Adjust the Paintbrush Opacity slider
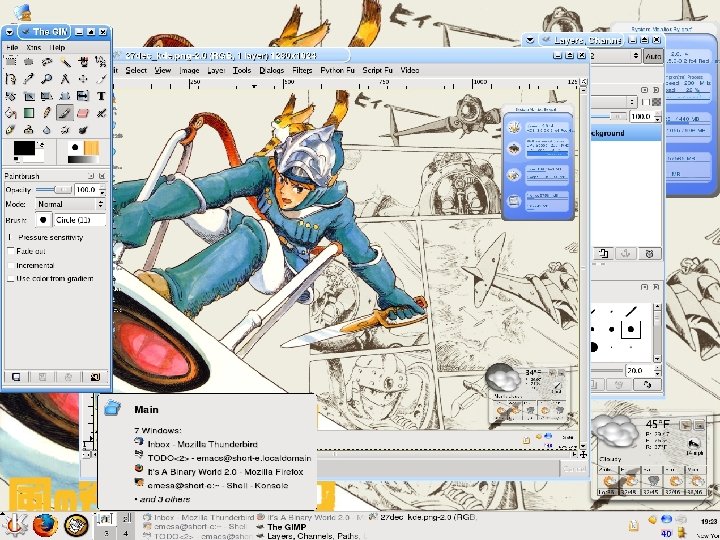Screen dimensions: 720x540 coord(54,190)
